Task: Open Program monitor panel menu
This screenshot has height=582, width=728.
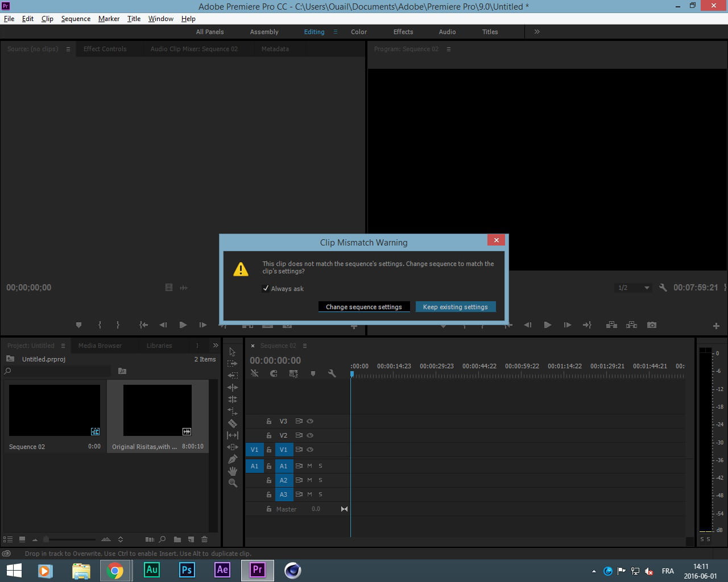Action: [449, 49]
